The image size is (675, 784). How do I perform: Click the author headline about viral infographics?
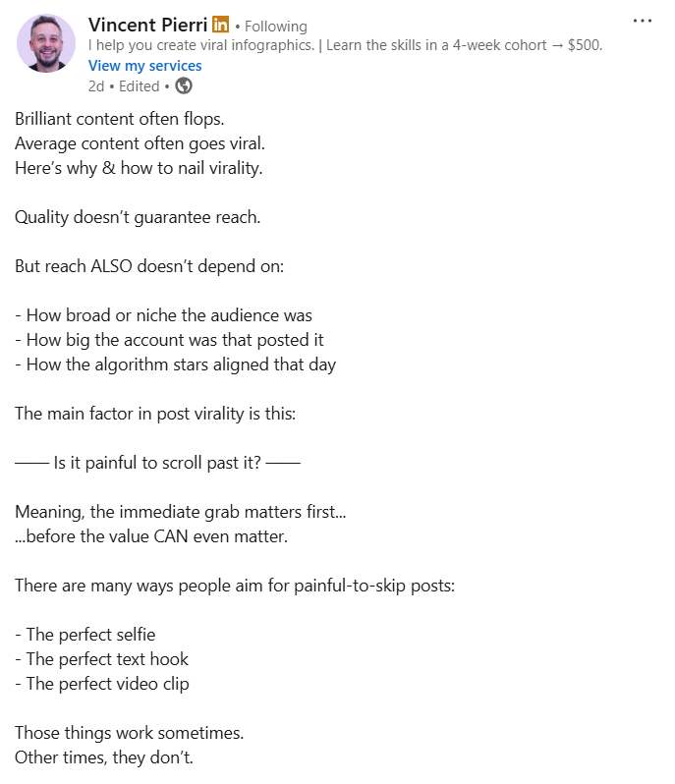(345, 45)
